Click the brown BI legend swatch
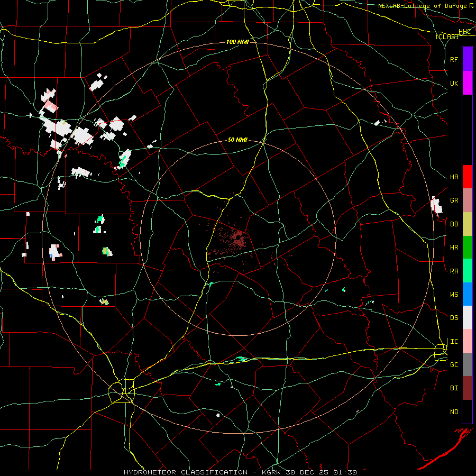476x476 pixels. pos(467,388)
